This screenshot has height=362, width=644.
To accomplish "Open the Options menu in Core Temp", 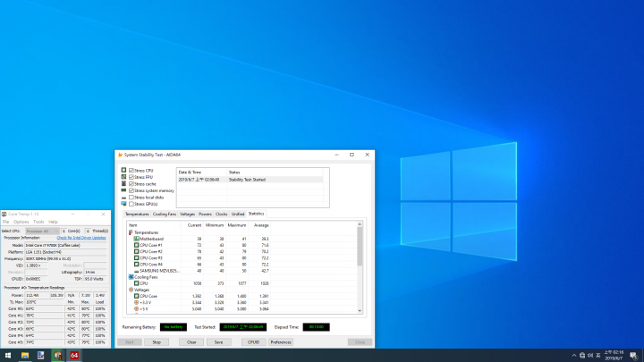I will pyautogui.click(x=21, y=222).
